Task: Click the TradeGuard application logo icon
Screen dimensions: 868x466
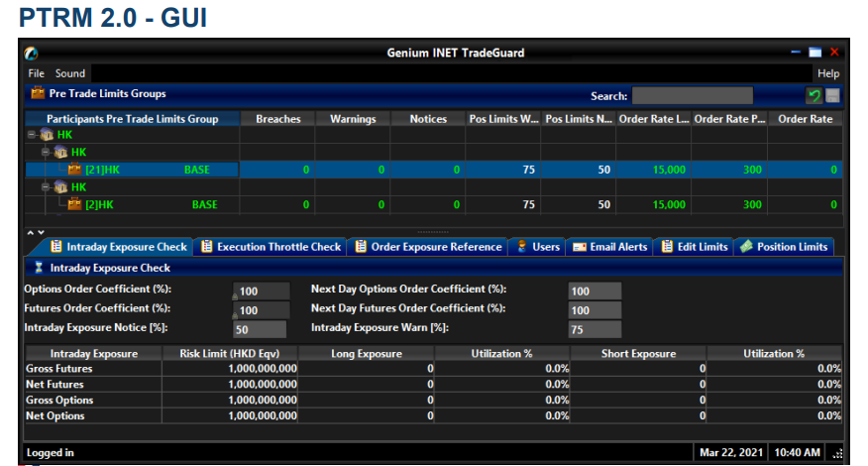Action: coord(31,54)
